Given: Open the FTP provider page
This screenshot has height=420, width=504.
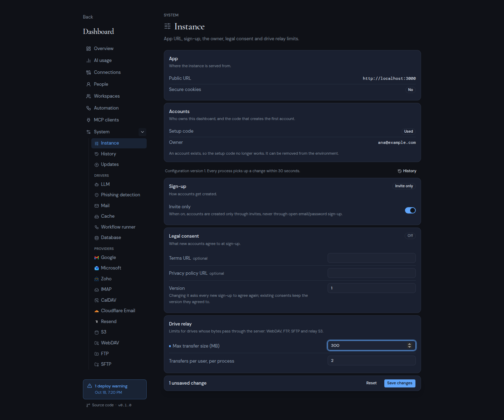Looking at the screenshot, I should click(x=119, y=354).
